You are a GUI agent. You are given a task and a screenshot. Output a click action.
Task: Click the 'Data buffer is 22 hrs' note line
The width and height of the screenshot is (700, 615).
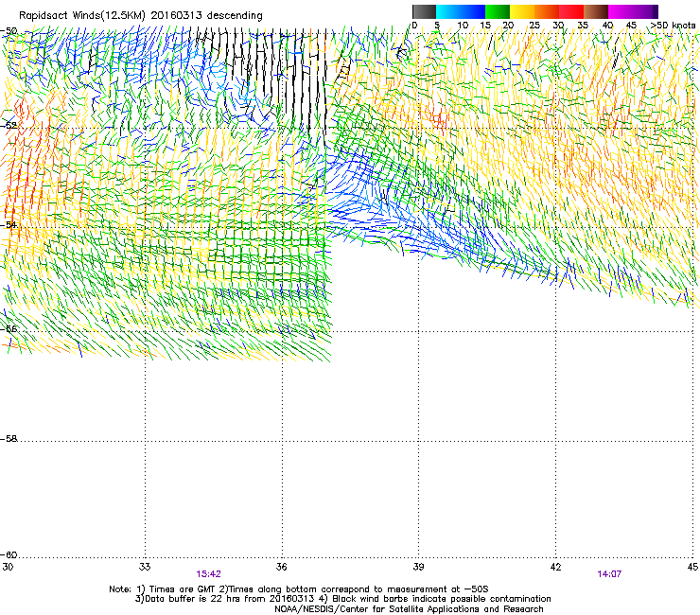point(342,599)
